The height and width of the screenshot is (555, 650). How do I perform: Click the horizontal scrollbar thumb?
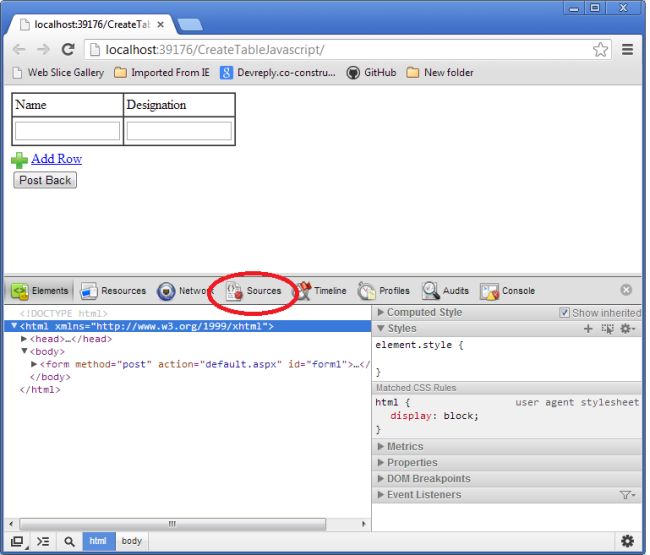(x=172, y=524)
